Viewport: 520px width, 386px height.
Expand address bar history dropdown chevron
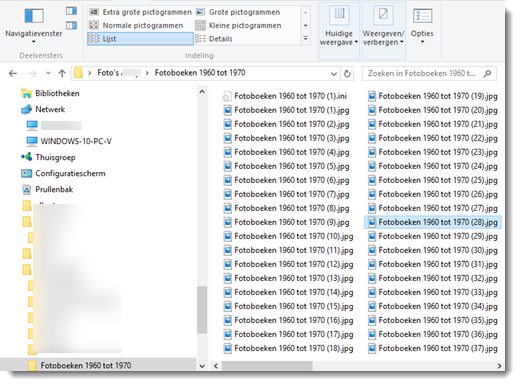pyautogui.click(x=334, y=74)
